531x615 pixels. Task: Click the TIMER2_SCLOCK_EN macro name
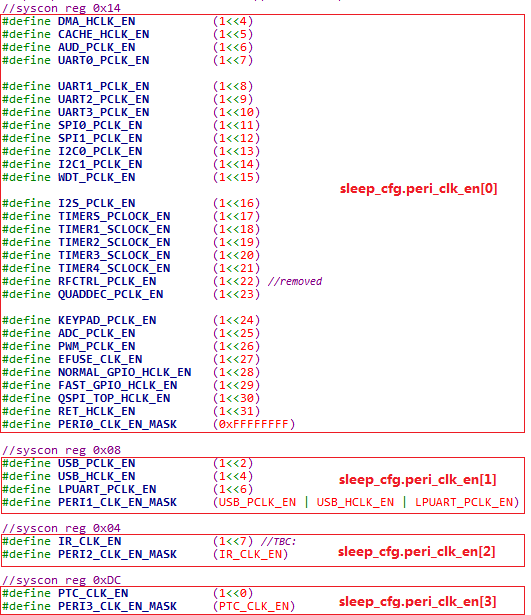tap(114, 242)
